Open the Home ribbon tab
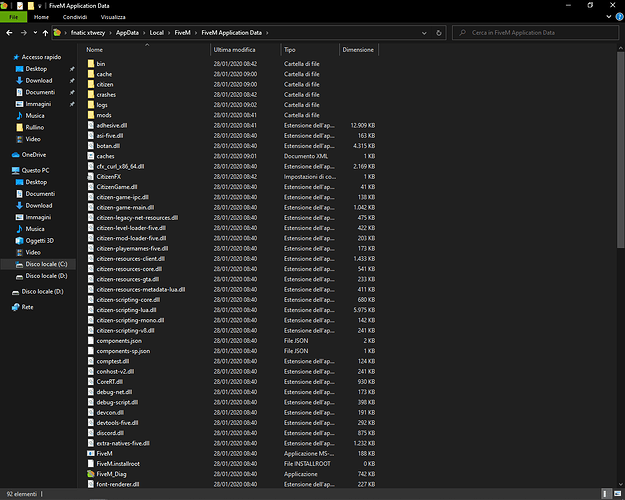Screen dimensions: 625x500 coord(41,17)
